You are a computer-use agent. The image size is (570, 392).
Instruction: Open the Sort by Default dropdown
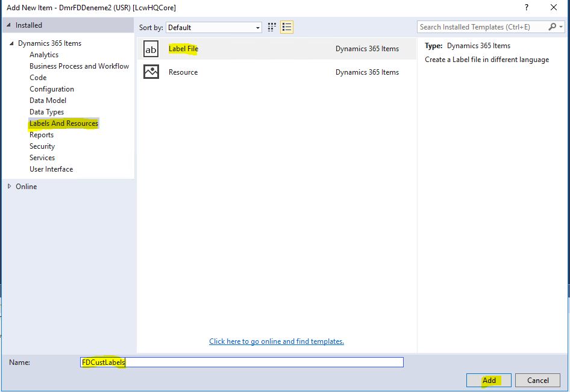click(x=214, y=28)
